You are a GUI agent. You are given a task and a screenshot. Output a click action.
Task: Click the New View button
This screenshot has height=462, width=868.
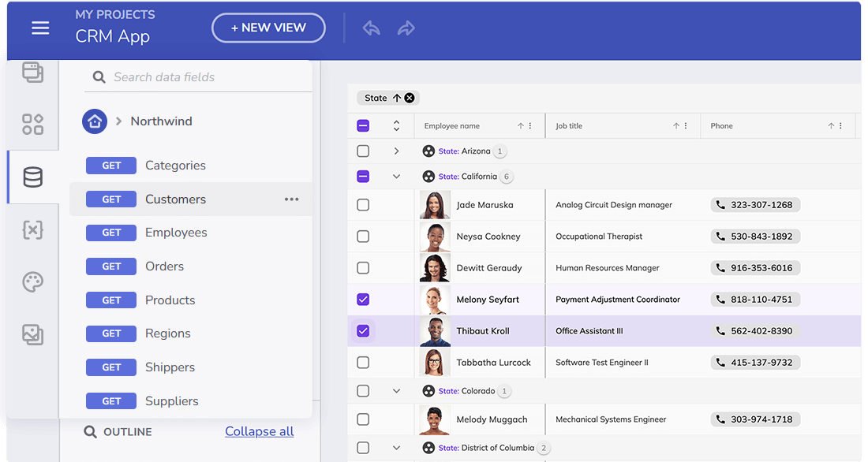[268, 28]
